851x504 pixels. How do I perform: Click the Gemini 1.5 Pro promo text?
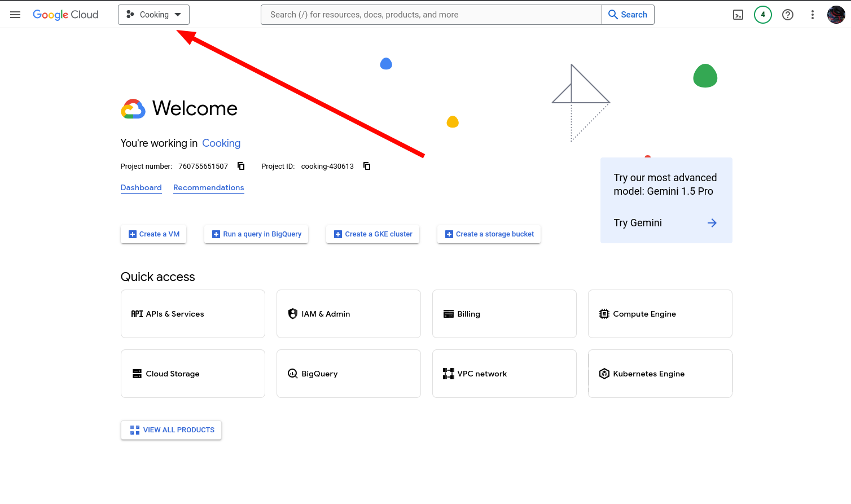click(665, 185)
